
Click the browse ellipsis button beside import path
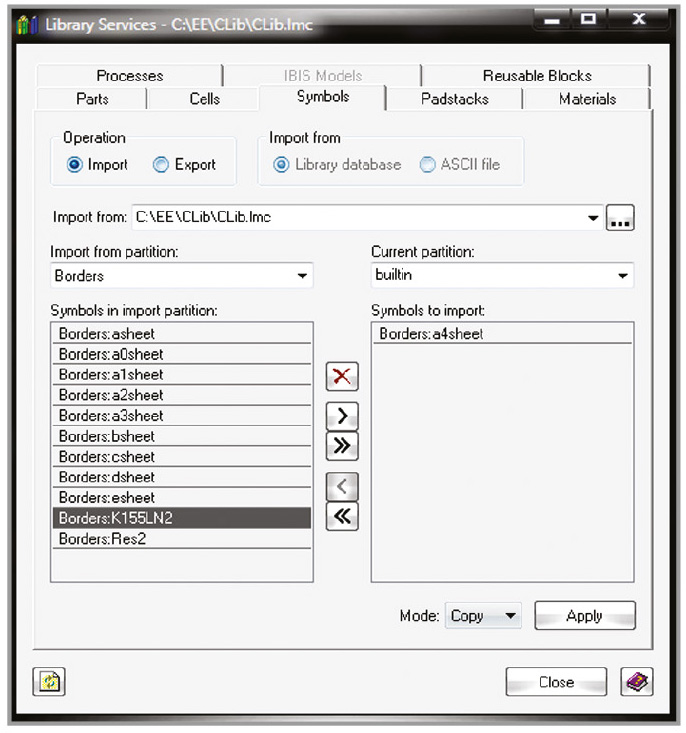coord(620,218)
